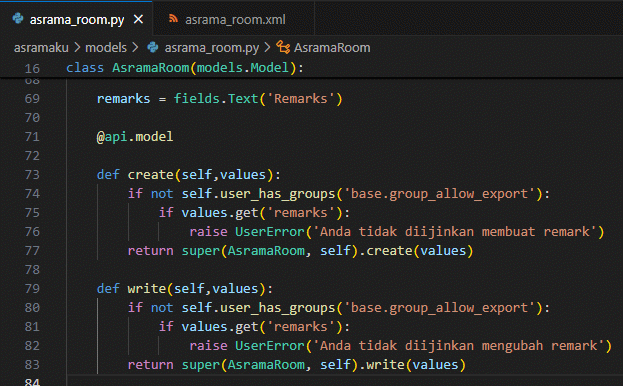The width and height of the screenshot is (623, 386).
Task: Click line number 69 in the gutter
Action: click(x=32, y=98)
